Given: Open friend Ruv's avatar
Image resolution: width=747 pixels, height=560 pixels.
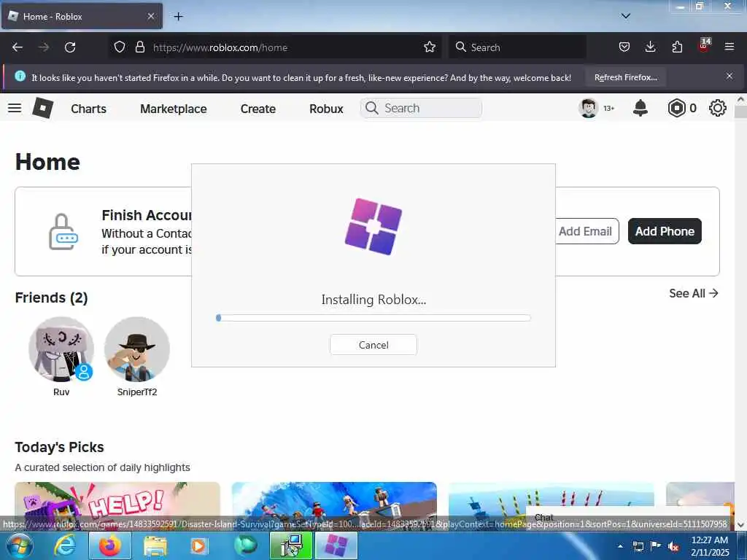Looking at the screenshot, I should point(61,349).
